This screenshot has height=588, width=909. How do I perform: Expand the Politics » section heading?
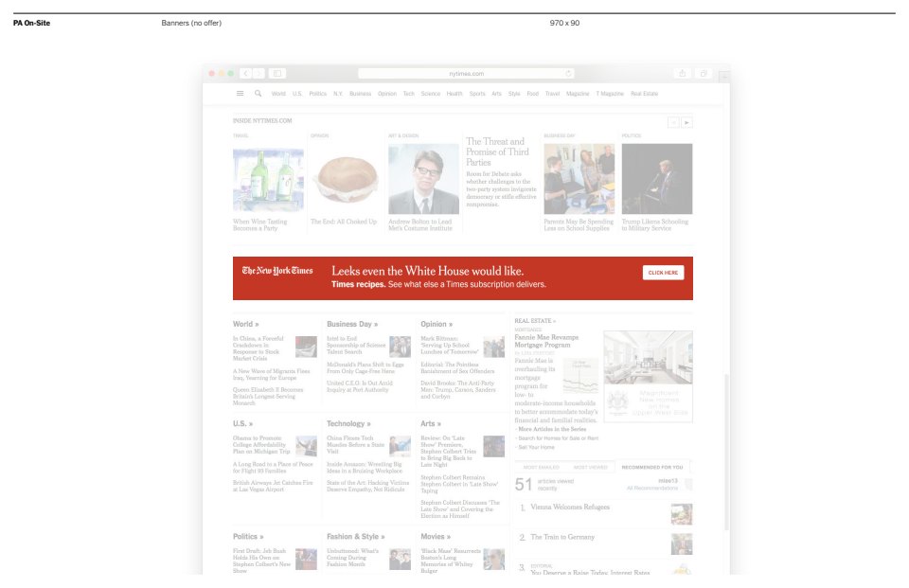click(248, 537)
